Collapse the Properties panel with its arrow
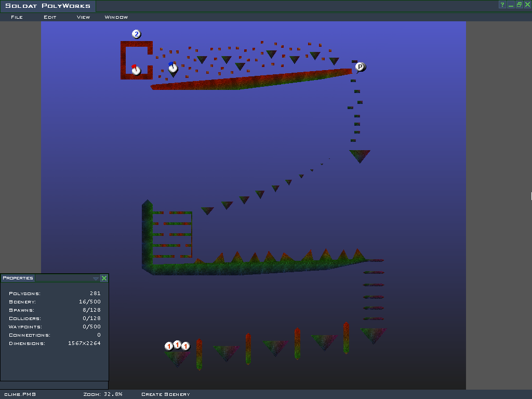Screen dimensions: 532x399 click(96, 278)
